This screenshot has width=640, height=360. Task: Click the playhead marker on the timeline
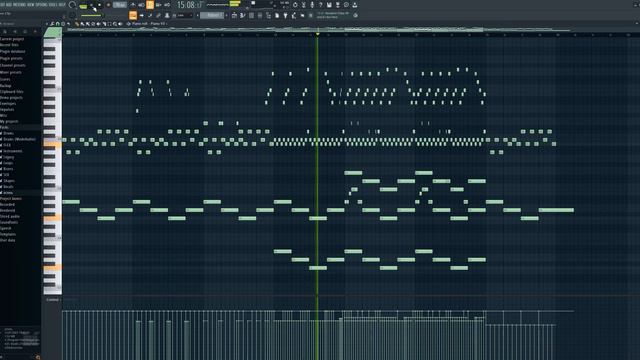pyautogui.click(x=317, y=34)
